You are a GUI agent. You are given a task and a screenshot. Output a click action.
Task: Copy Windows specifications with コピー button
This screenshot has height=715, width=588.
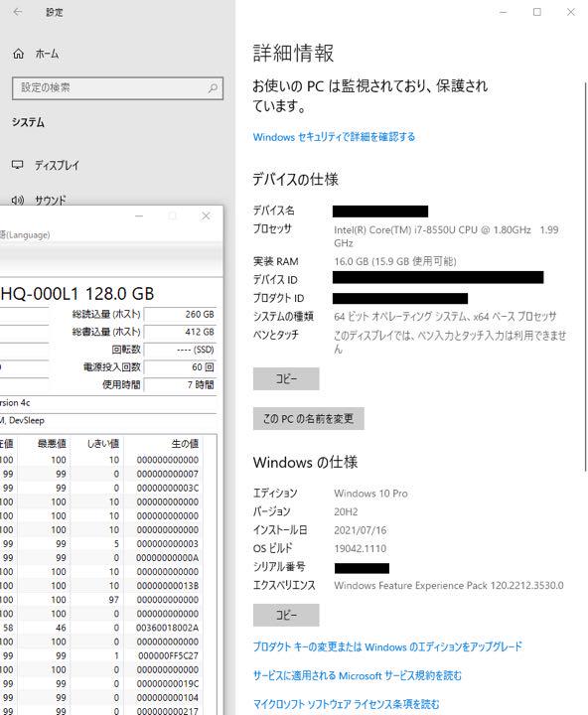pyautogui.click(x=286, y=615)
